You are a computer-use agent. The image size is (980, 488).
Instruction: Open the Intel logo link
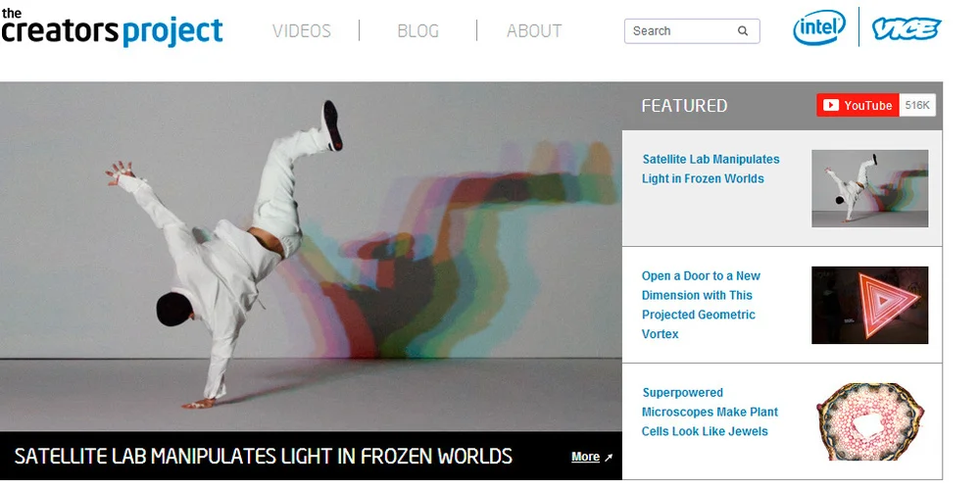click(819, 27)
